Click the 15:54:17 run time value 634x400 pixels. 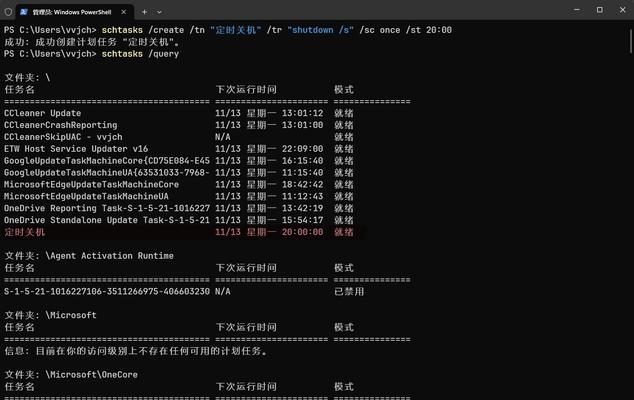tap(302, 220)
